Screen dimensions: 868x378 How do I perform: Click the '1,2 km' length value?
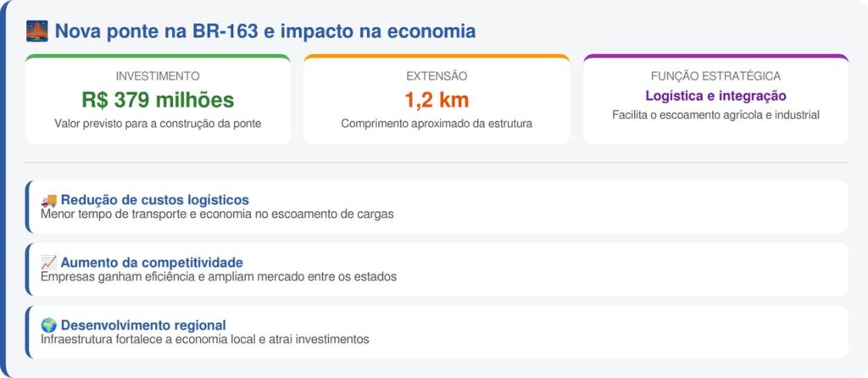tap(436, 99)
